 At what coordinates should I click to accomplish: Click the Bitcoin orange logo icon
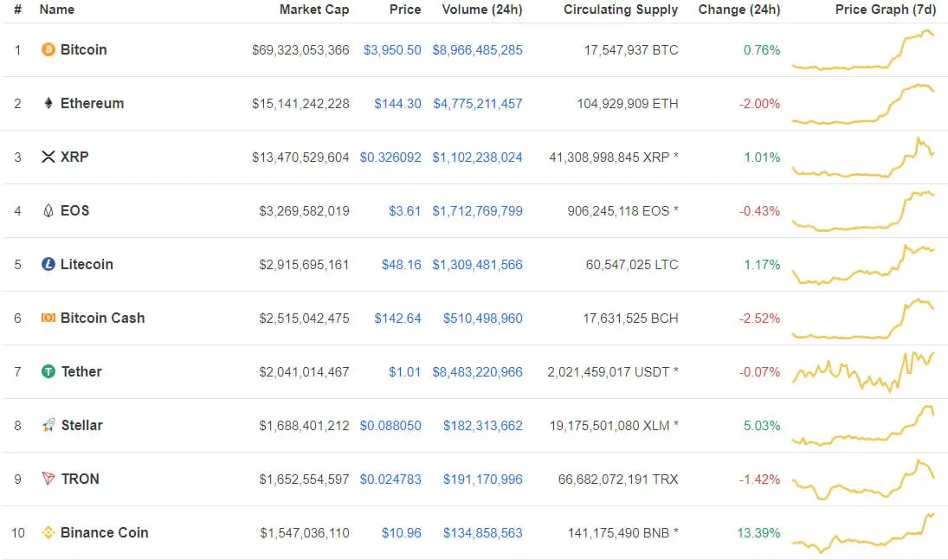point(48,49)
